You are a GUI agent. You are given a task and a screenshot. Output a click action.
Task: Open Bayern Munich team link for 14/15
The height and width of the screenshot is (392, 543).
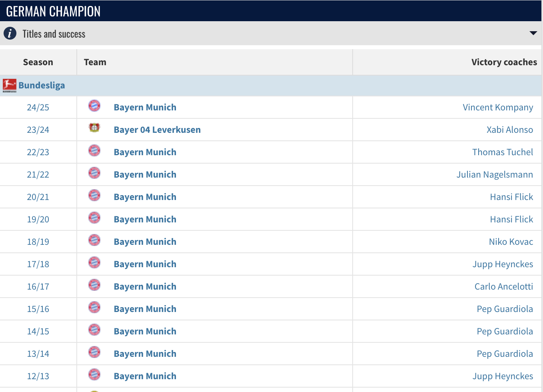tap(145, 331)
